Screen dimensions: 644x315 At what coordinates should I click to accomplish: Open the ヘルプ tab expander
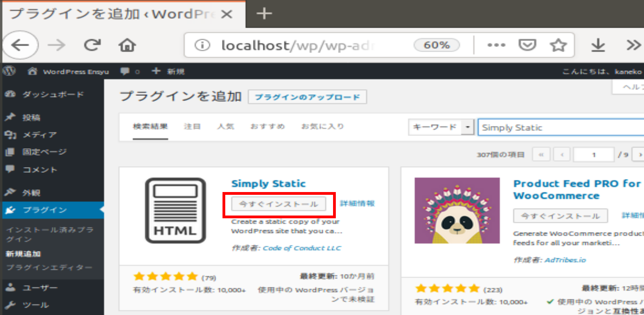tap(628, 87)
